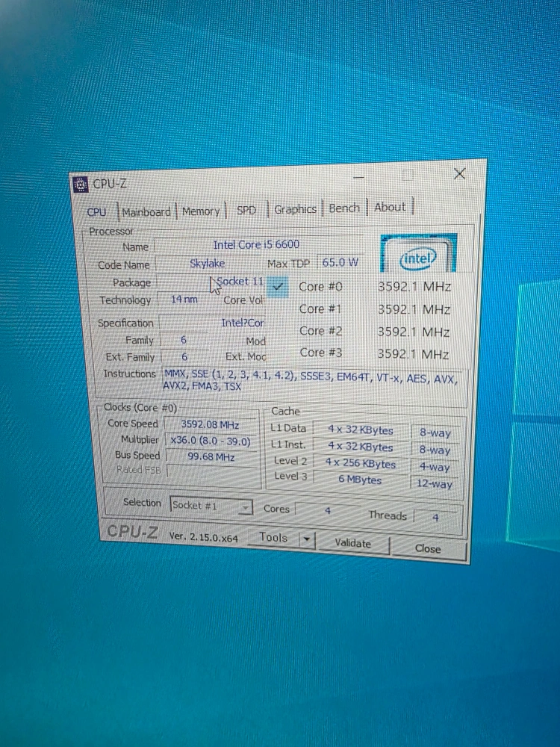Viewport: 560px width, 747px height.
Task: Click the Max TDP value 65.0 W
Action: pos(340,262)
